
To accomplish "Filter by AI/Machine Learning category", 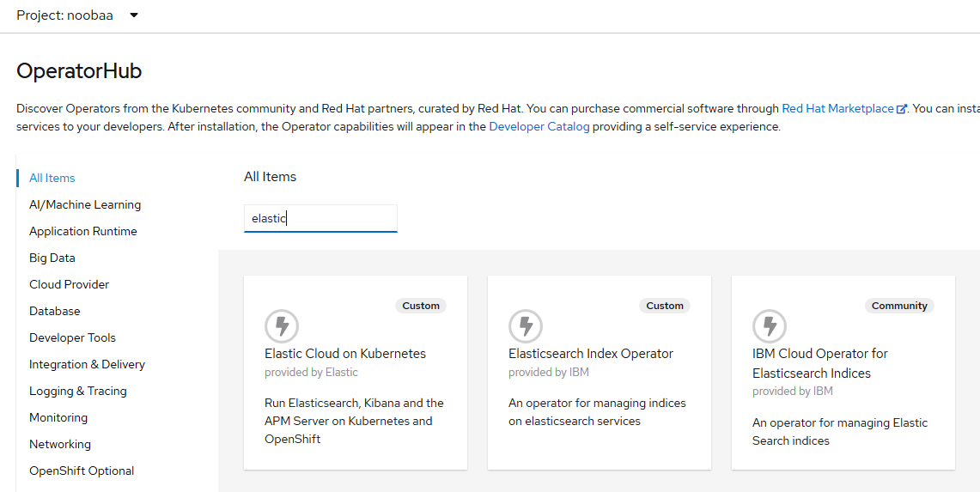I will [85, 204].
